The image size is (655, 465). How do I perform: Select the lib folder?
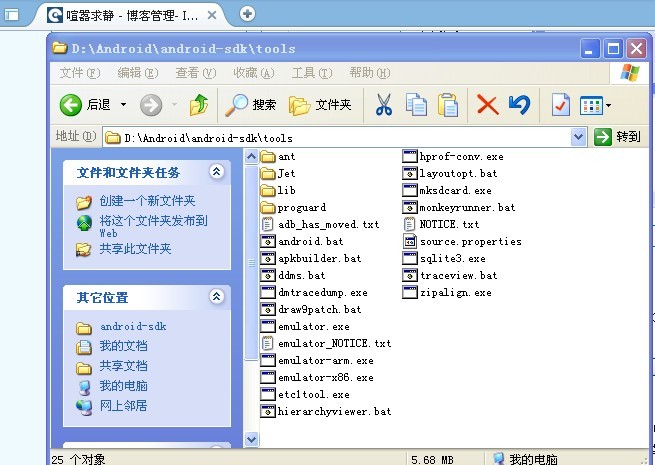(x=278, y=191)
